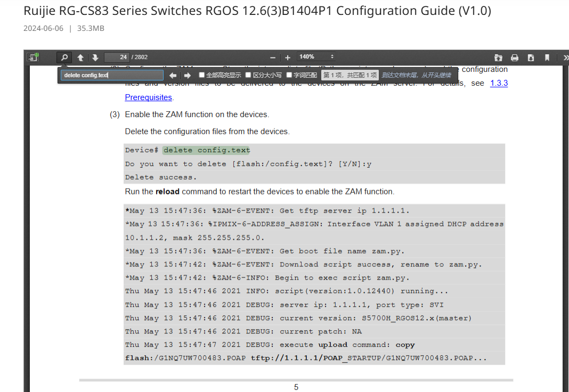The height and width of the screenshot is (392, 569).
Task: Go to previous page with up arrow
Action: coord(80,58)
